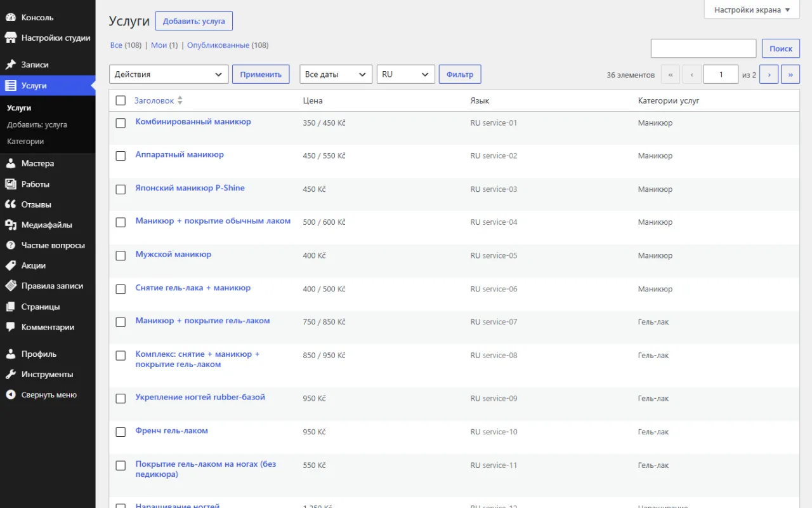812x508 pixels.
Task: Select the Мои filter tab
Action: [159, 45]
